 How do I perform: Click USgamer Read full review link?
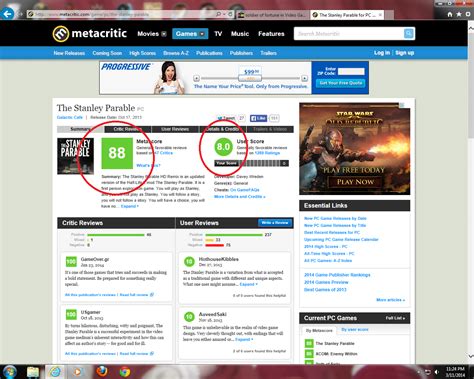(136, 353)
